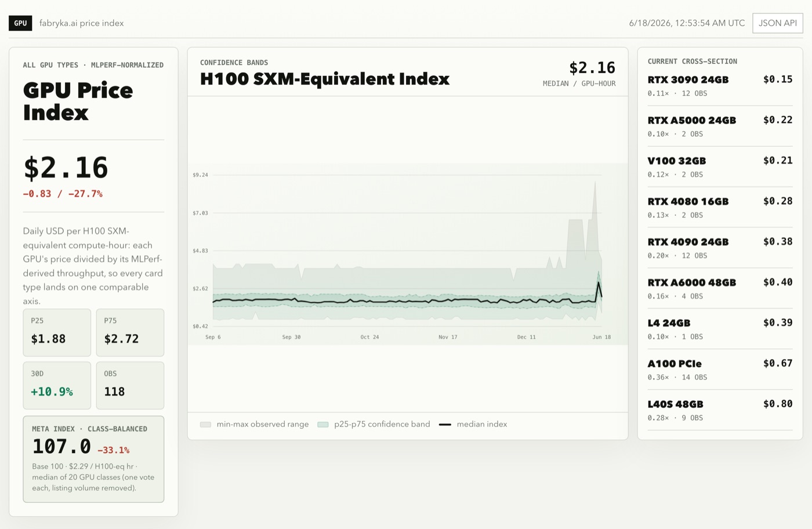Click the $0.39 price for L4
This screenshot has height=529, width=812.
pos(778,323)
